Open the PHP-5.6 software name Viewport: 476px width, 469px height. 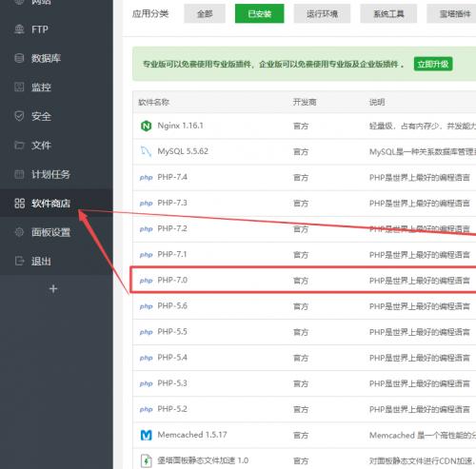172,306
